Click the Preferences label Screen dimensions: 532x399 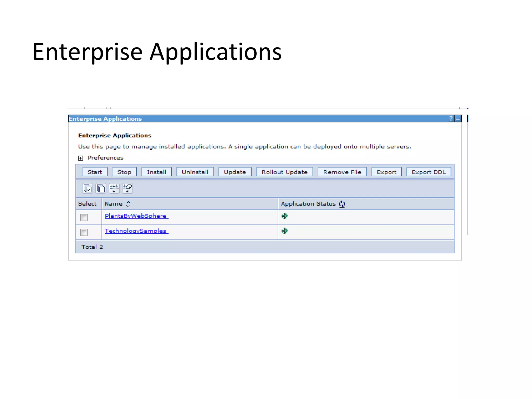(x=105, y=158)
